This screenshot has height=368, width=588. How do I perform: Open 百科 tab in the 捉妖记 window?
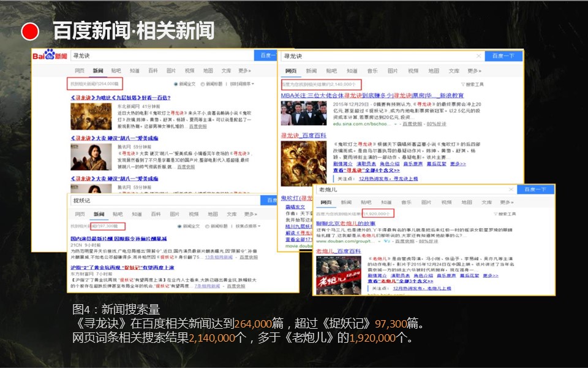pyautogui.click(x=156, y=214)
